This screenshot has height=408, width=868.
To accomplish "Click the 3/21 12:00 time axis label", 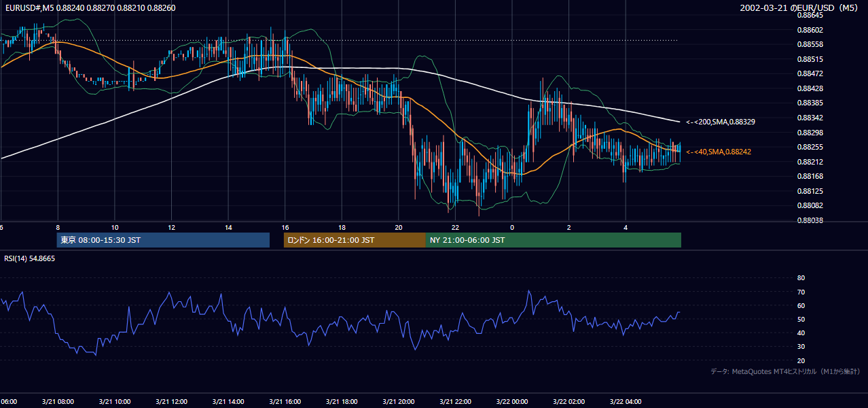I will [x=171, y=401].
